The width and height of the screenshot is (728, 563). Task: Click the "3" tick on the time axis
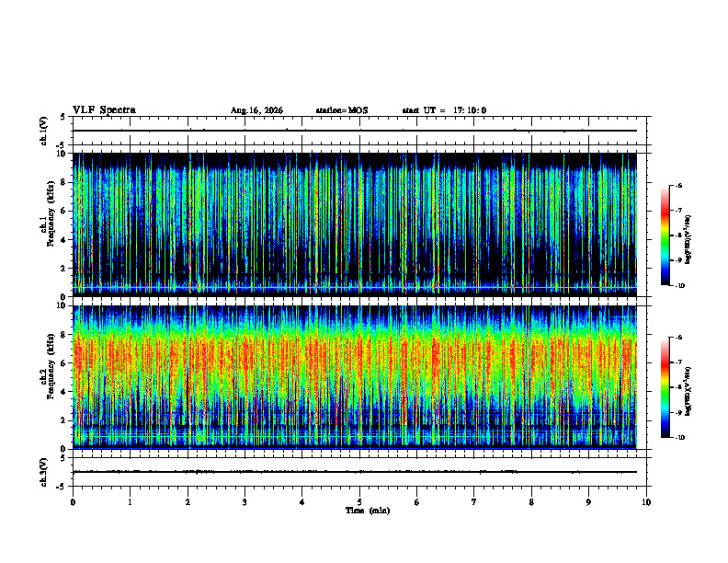point(245,502)
